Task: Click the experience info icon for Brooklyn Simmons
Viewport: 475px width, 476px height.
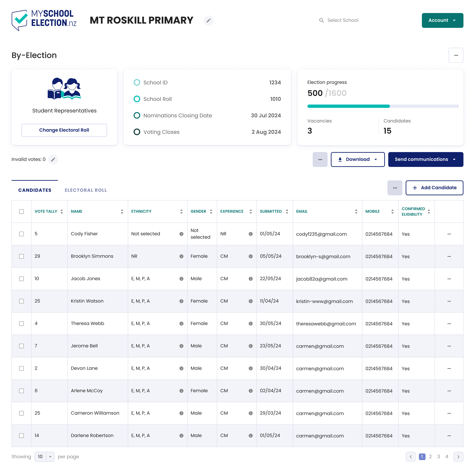Action: (250, 256)
